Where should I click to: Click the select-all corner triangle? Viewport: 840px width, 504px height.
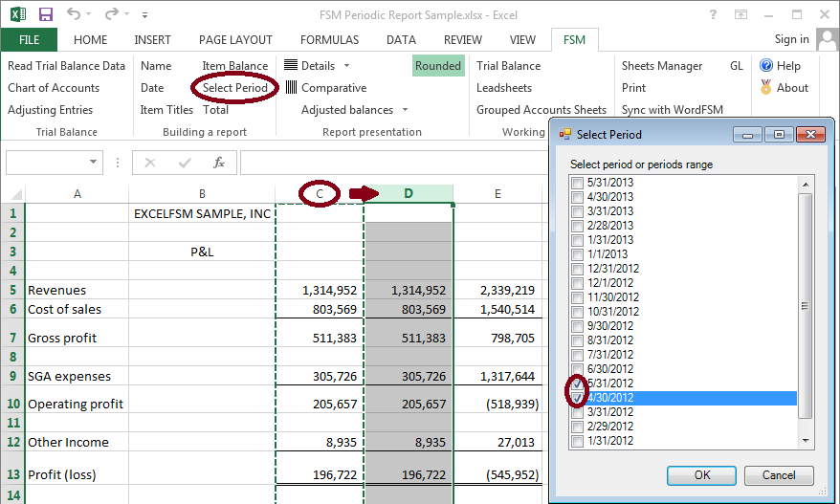click(16, 194)
